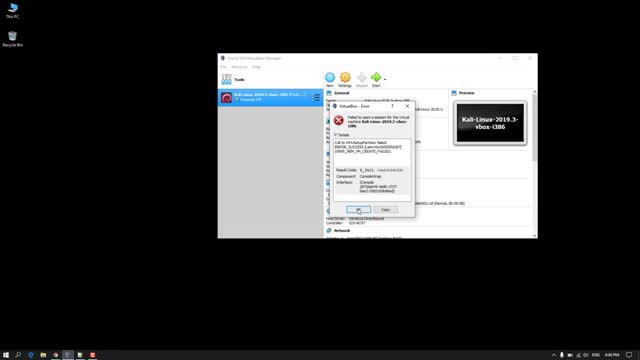Open the Edge browser taskbar icon
640x360 pixels.
point(31,355)
